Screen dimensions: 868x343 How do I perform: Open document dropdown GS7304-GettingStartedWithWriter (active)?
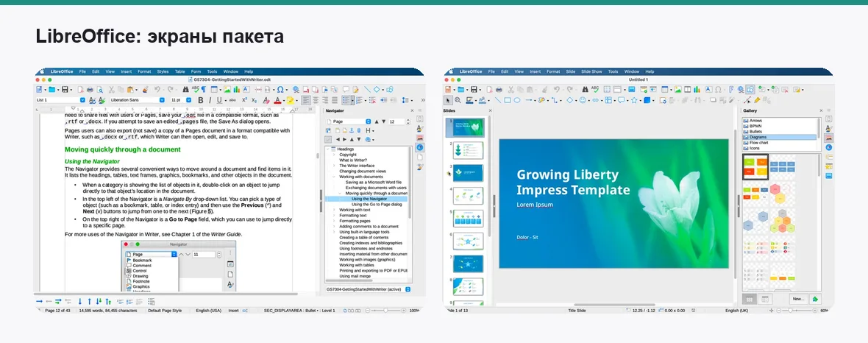tap(368, 289)
